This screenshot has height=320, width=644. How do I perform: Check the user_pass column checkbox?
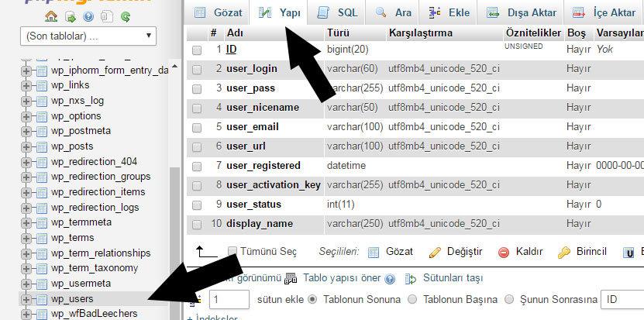pyautogui.click(x=197, y=89)
